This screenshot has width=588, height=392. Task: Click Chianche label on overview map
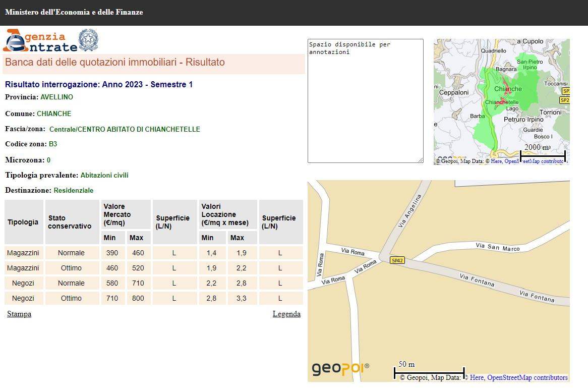click(508, 89)
